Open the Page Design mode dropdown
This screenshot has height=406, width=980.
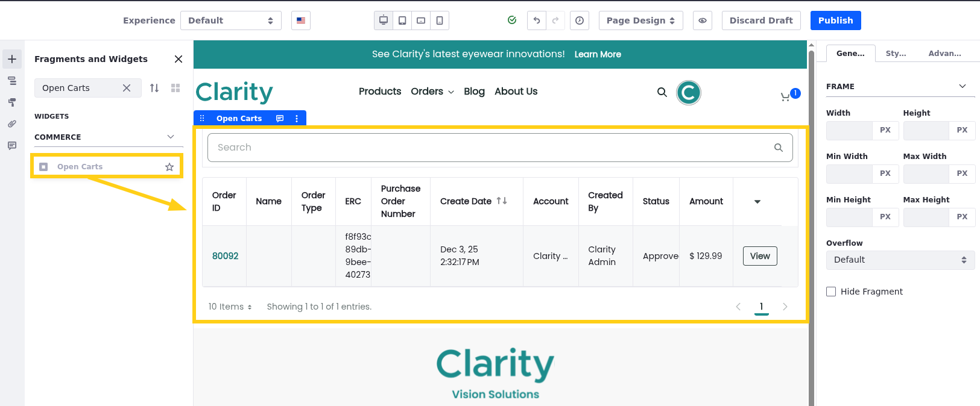[x=640, y=20]
